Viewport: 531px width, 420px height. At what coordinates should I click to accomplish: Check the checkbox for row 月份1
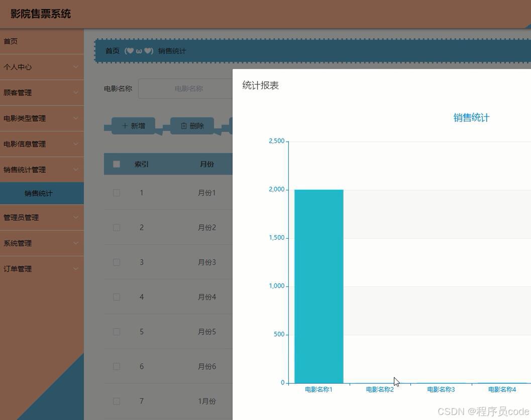tap(117, 193)
